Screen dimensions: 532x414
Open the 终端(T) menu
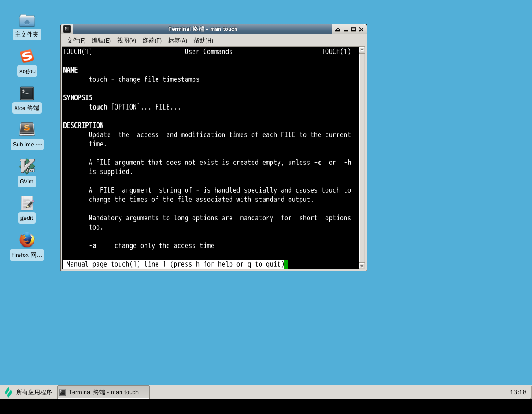[x=152, y=41]
